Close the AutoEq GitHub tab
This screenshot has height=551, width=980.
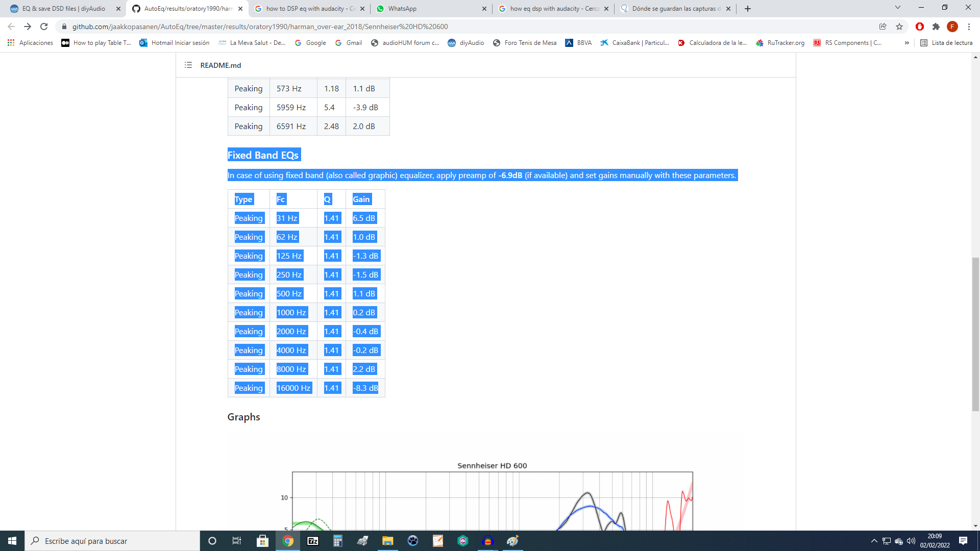(240, 9)
